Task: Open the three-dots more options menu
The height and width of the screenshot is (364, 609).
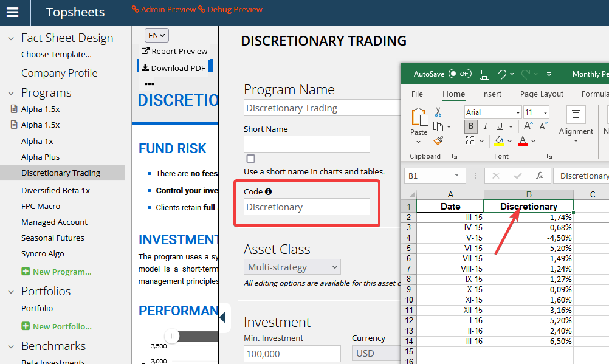Action: coord(150,84)
